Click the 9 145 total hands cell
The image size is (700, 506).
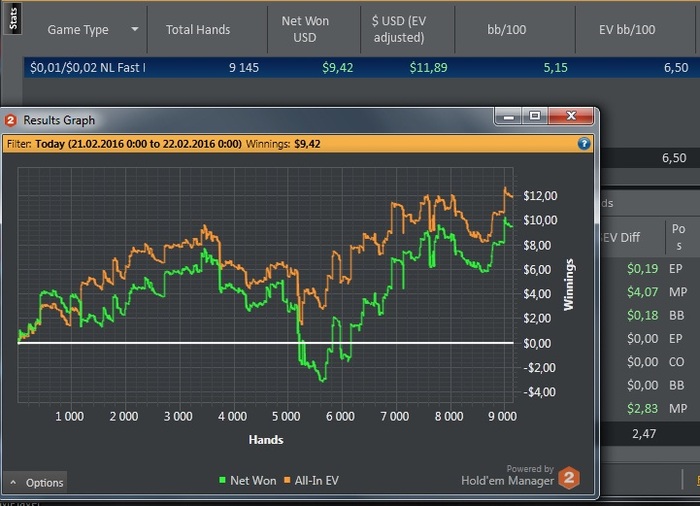[244, 68]
